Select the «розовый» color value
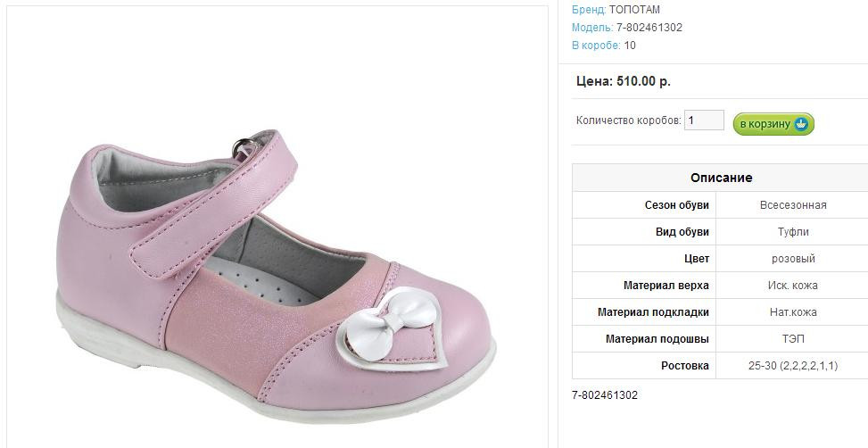 [793, 259]
